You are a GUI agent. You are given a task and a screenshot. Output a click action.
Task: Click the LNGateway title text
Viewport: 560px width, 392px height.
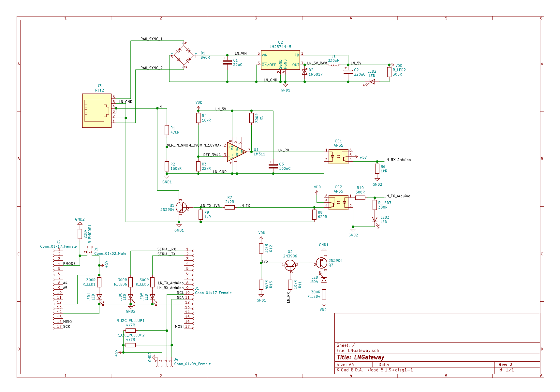(x=369, y=357)
